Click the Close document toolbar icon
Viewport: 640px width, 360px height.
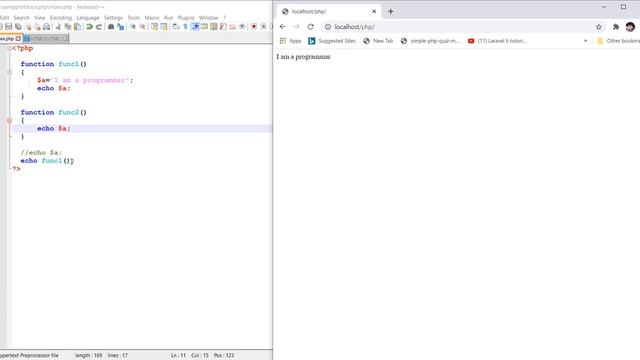click(x=28, y=27)
